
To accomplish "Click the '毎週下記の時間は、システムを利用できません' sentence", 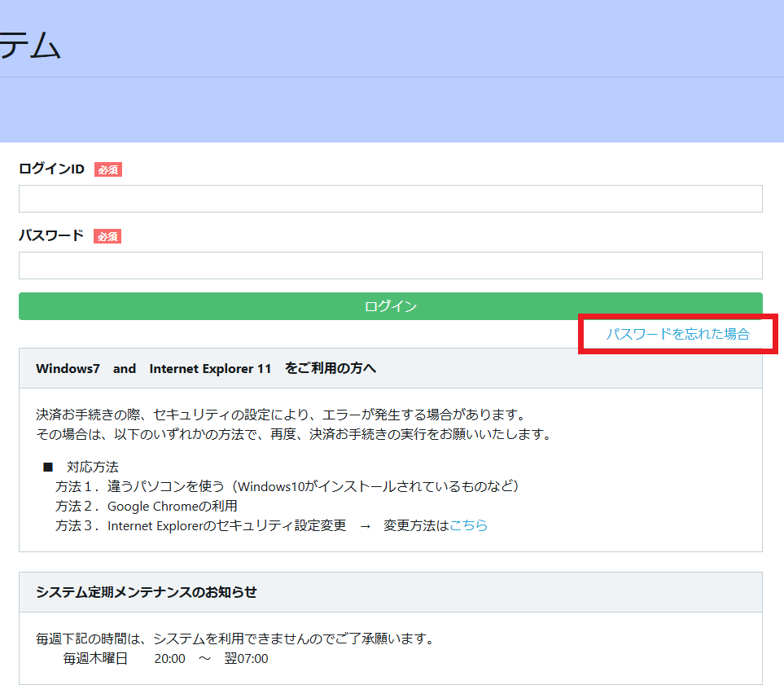I will click(x=236, y=639).
